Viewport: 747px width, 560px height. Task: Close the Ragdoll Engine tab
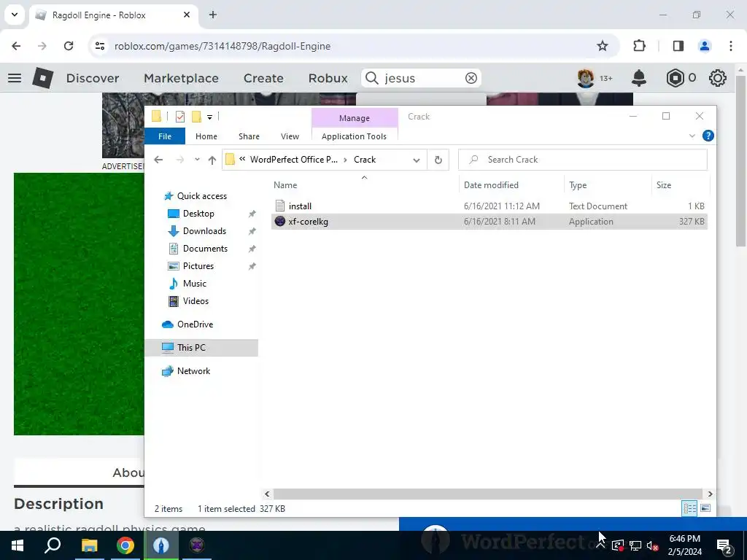(187, 15)
